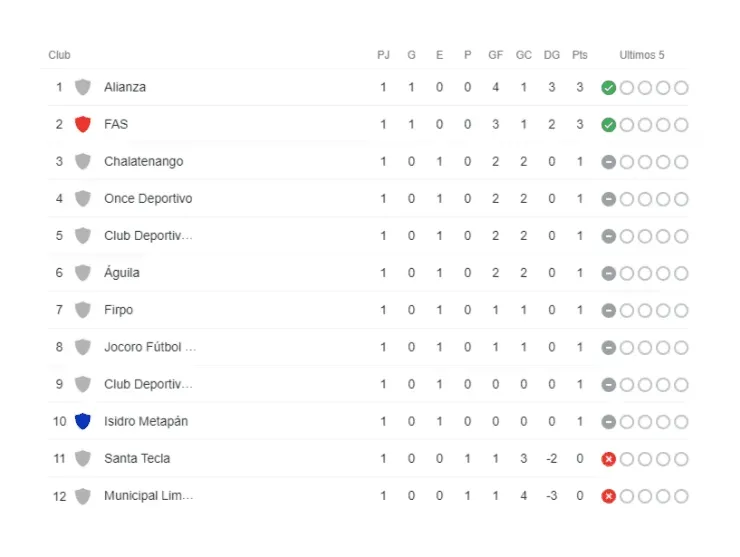
Task: Open the Santa Tecla club link
Action: pyautogui.click(x=137, y=459)
